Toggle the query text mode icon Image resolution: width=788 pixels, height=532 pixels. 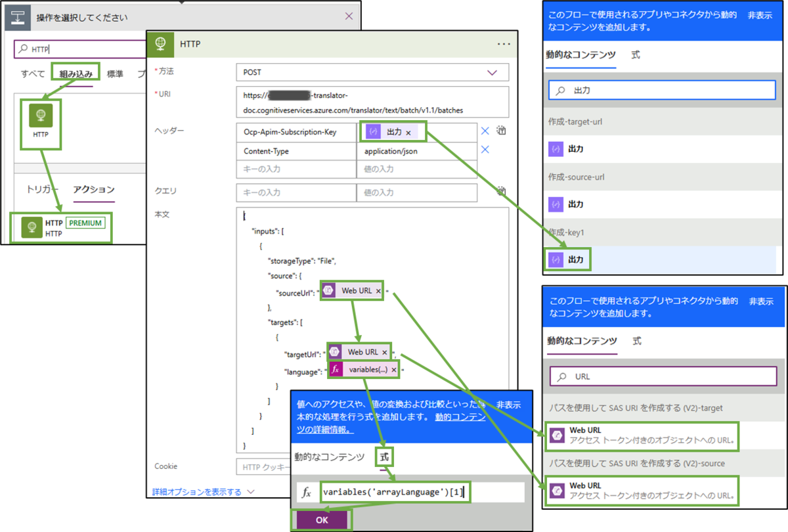502,192
